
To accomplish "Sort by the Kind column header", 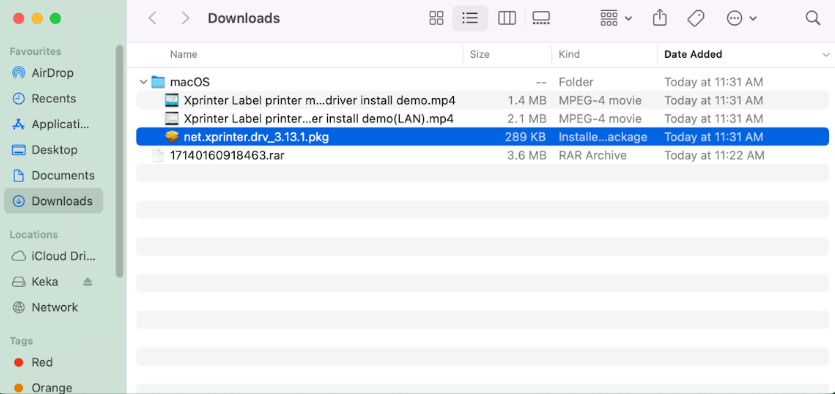I will [569, 54].
